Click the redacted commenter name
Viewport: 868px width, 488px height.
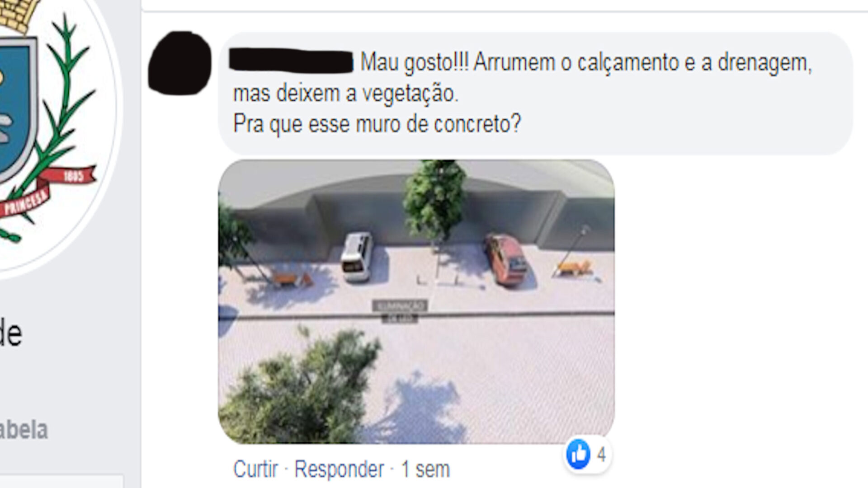pyautogui.click(x=291, y=61)
